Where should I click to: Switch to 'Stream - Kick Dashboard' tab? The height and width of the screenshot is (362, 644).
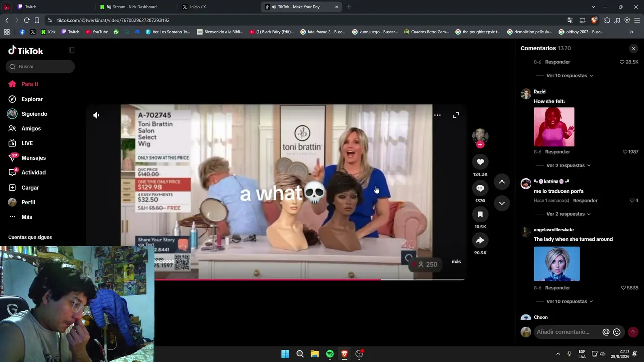(136, 7)
